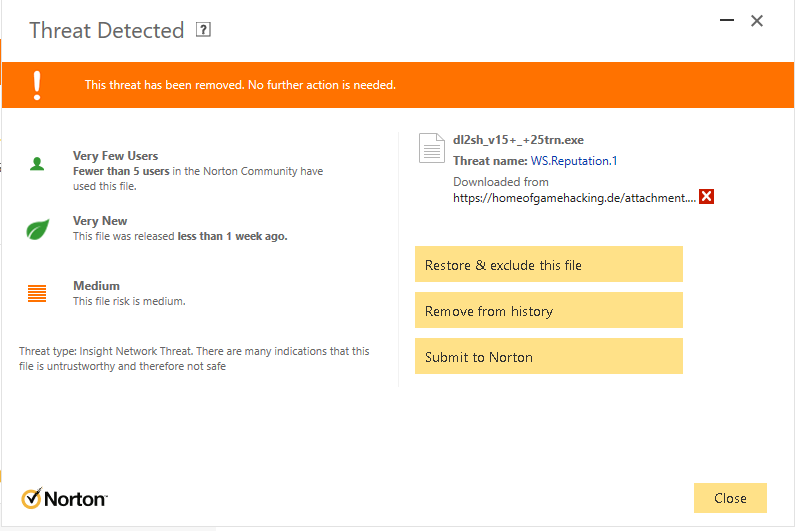Image resolution: width=797 pixels, height=531 pixels.
Task: Click the red X beside download URL
Action: (x=706, y=197)
